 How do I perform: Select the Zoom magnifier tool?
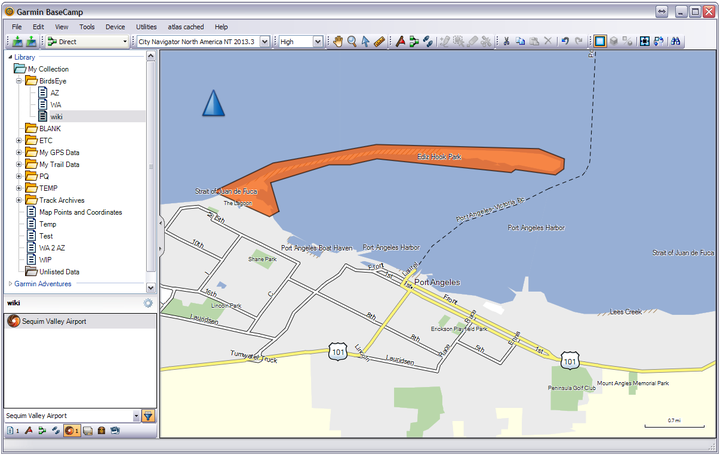(x=352, y=41)
